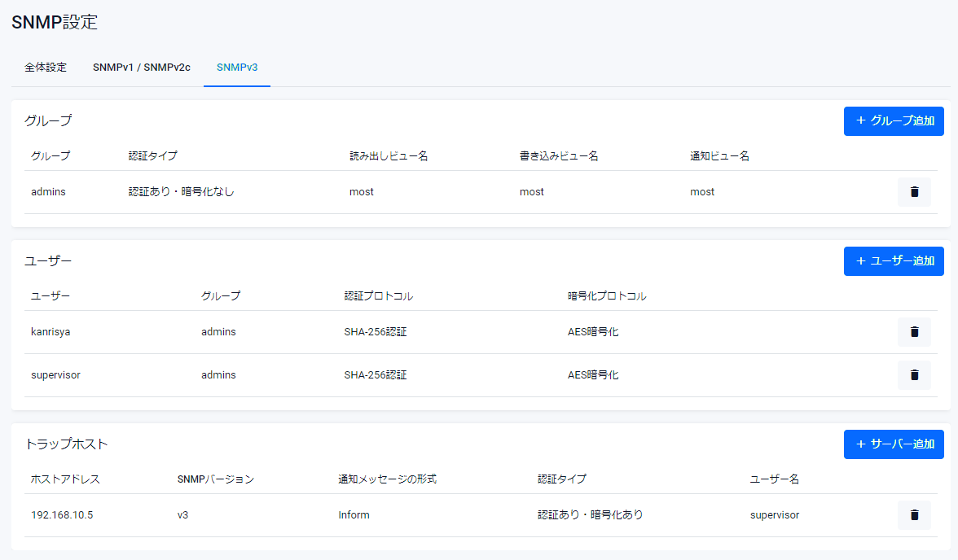
Task: Select the 192.168.10.5 host address cell
Action: pyautogui.click(x=62, y=515)
